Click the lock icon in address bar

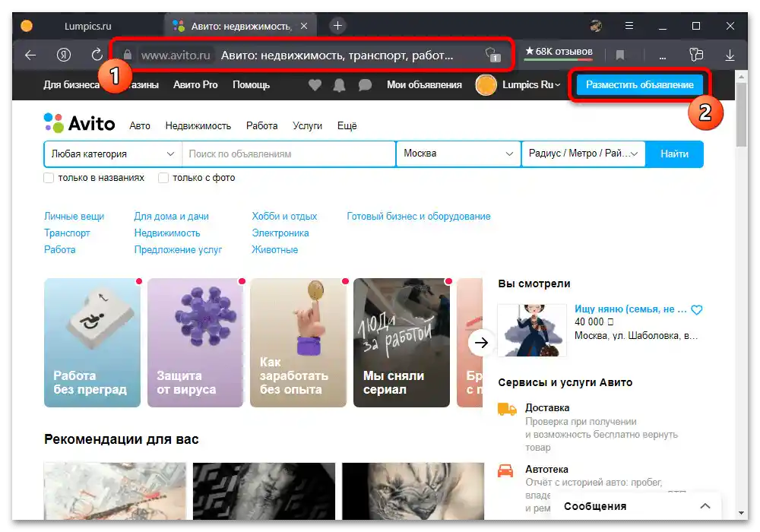128,55
